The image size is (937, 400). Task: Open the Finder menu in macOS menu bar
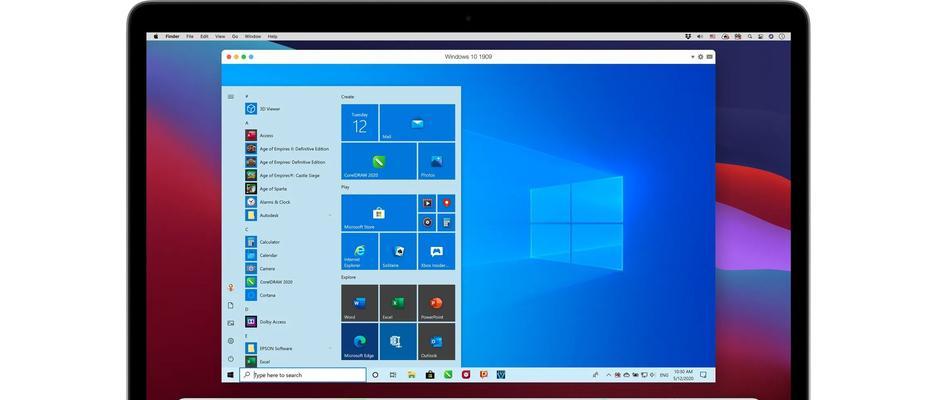point(172,36)
